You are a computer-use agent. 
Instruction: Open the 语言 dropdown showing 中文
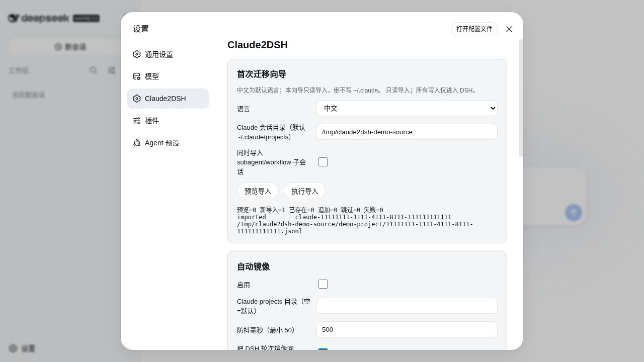pos(407,108)
